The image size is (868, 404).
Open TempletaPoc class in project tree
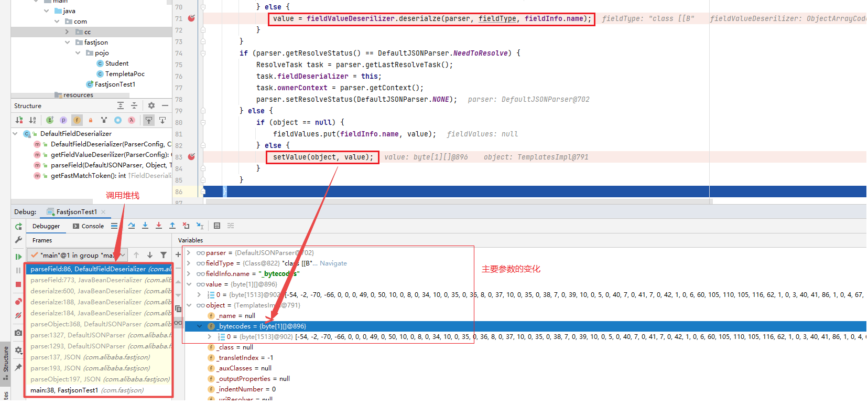click(120, 74)
